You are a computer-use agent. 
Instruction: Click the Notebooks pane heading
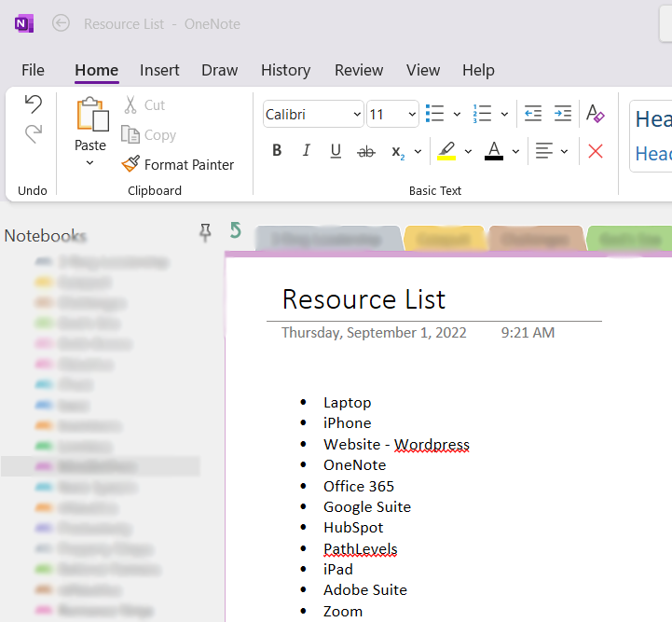tap(45, 236)
